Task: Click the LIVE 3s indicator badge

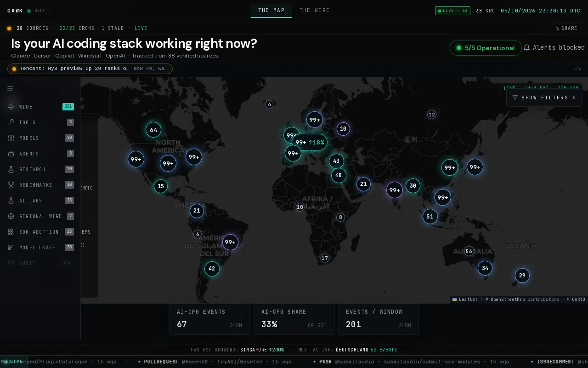Action: (452, 11)
